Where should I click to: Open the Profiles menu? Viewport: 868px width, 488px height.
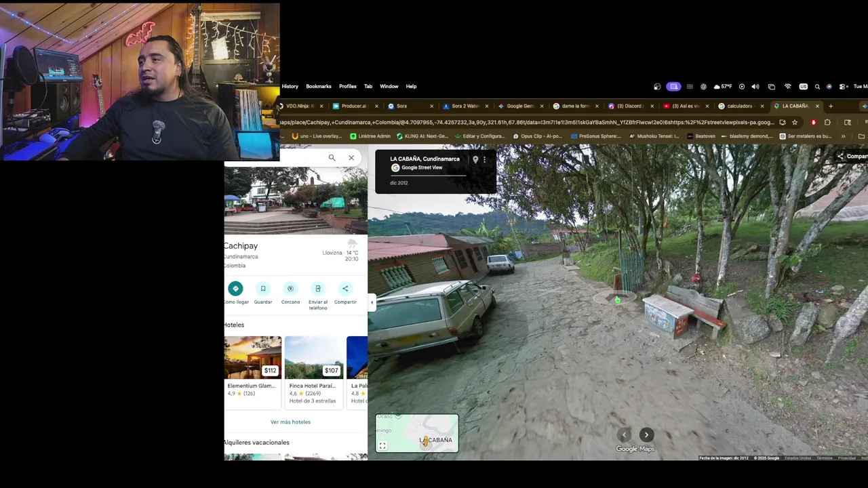coord(348,87)
